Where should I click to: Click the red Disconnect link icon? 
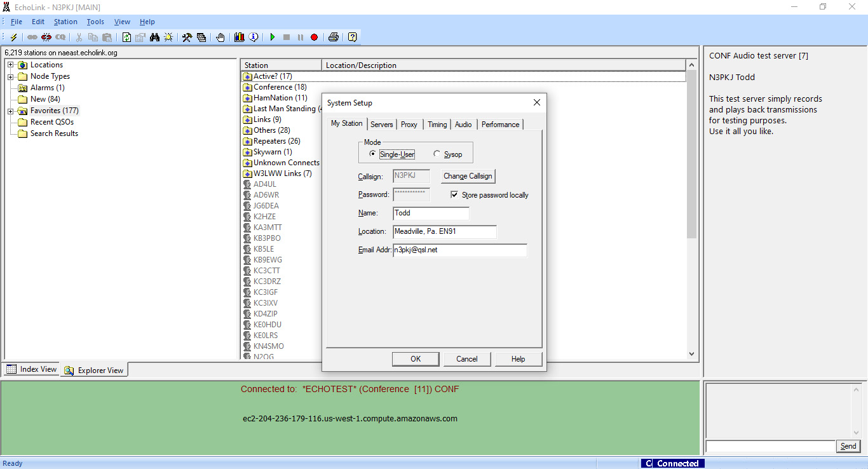46,37
